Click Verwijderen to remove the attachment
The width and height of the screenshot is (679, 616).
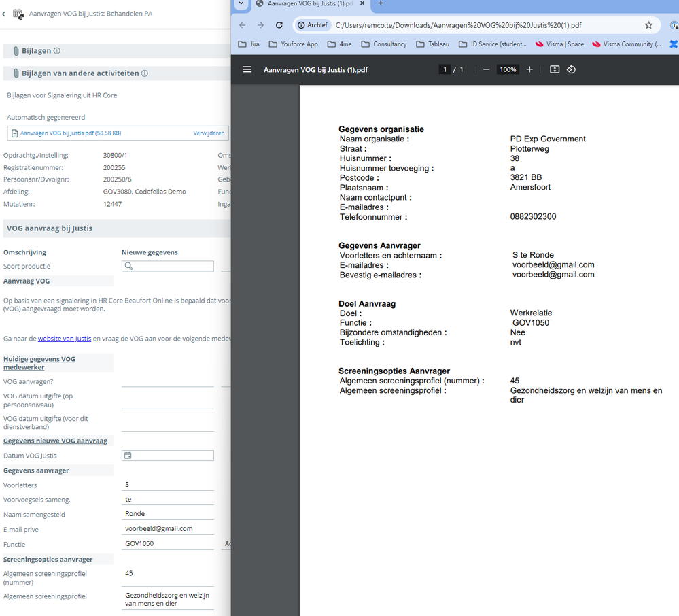pos(209,133)
